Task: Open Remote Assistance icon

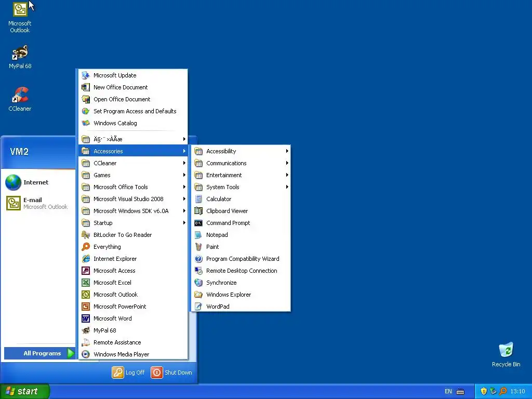Action: (86, 342)
